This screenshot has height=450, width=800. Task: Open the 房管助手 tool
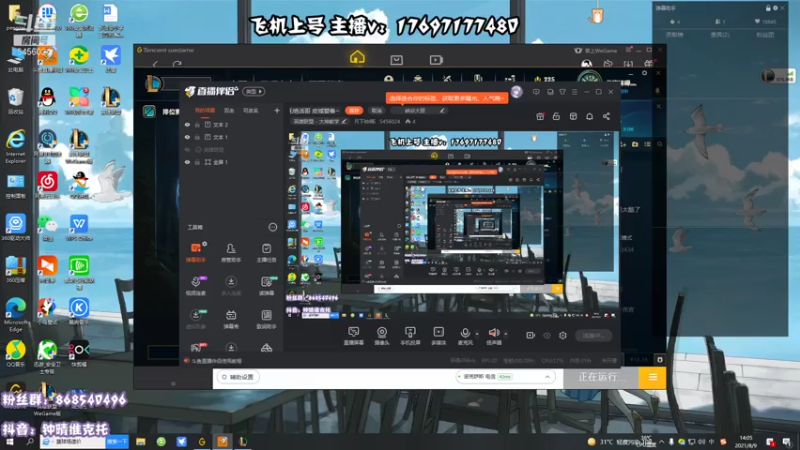[231, 252]
